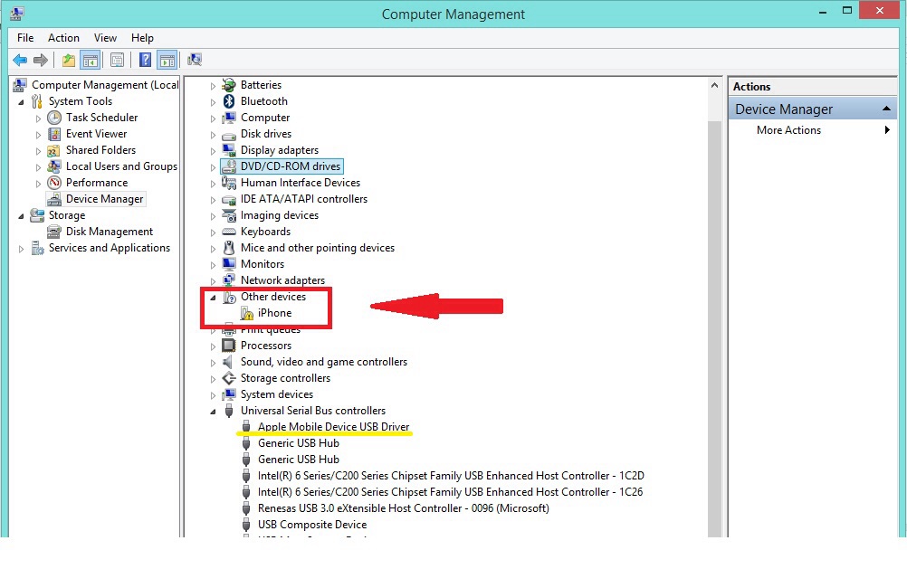Click the Up one level folder icon
This screenshot has height=588, width=907.
tap(69, 60)
